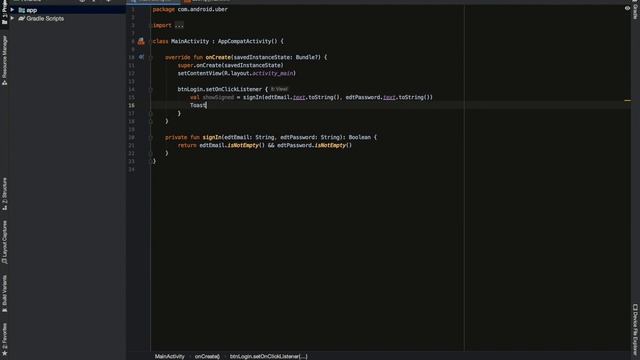Open the Gradle tool window tab

click(635, 11)
